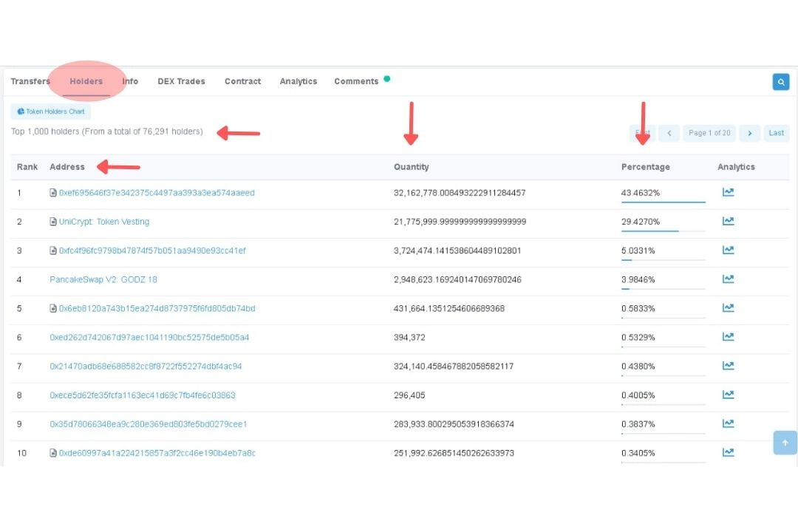Open the Analytics tab
This screenshot has height=532, width=798.
coord(299,81)
